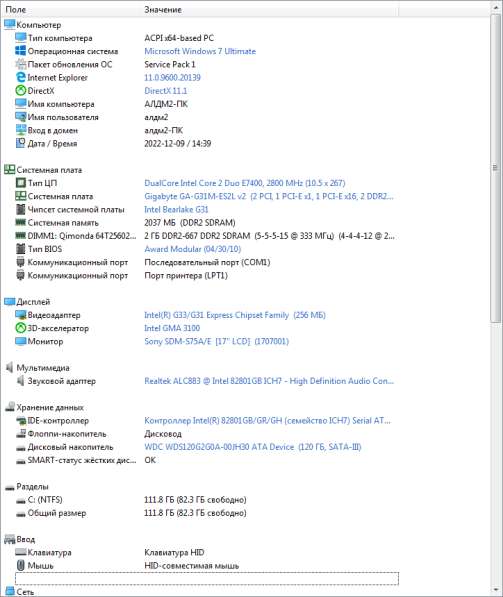Viewport: 503px width, 597px height.
Task: Select the Общий размер row label
Action: pos(57,513)
